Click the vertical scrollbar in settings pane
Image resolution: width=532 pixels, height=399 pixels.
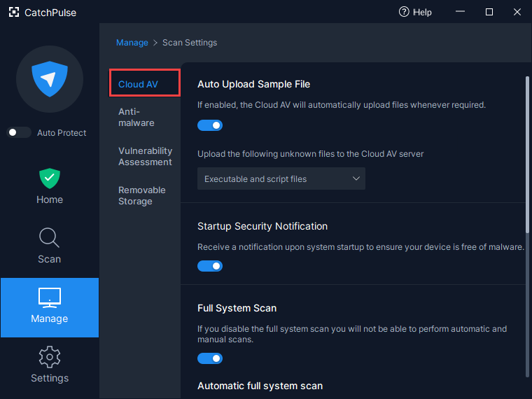527,155
